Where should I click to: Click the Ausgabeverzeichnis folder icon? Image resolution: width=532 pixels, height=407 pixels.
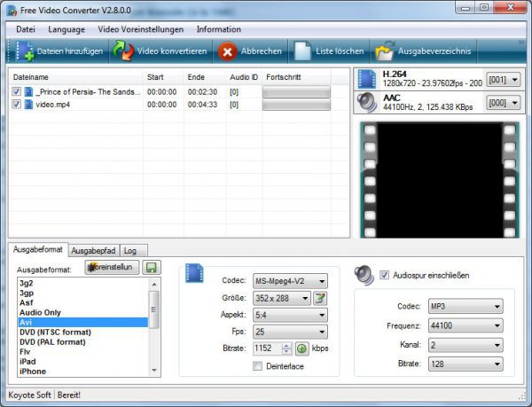click(385, 51)
